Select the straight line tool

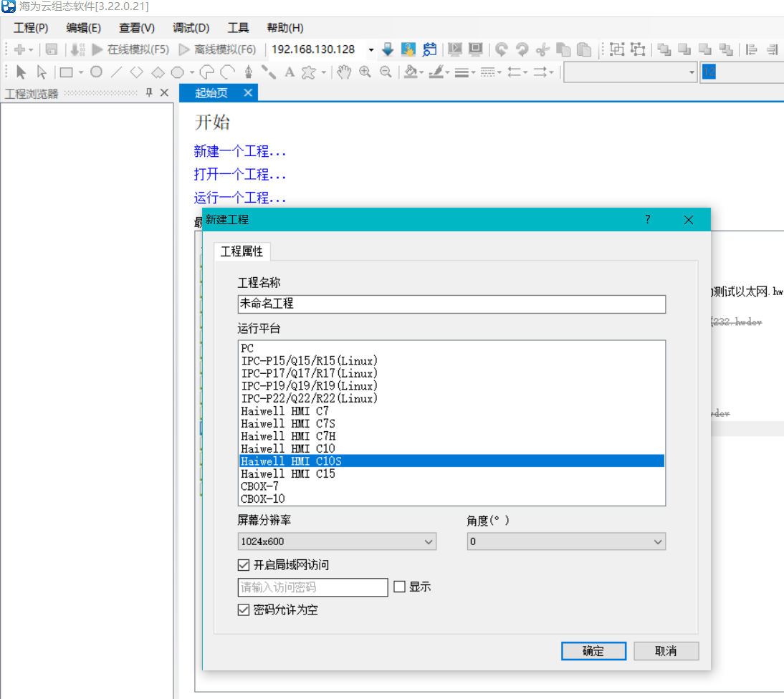(x=116, y=72)
